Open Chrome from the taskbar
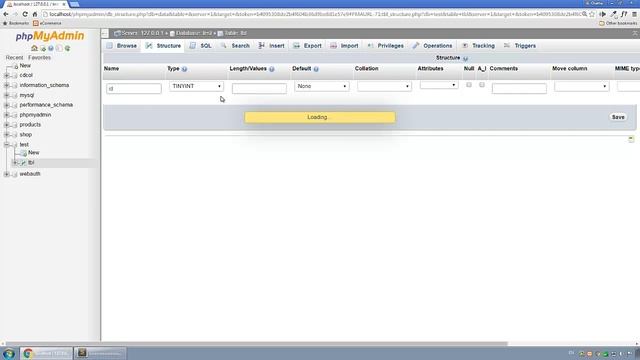640x360 pixels. click(x=46, y=353)
